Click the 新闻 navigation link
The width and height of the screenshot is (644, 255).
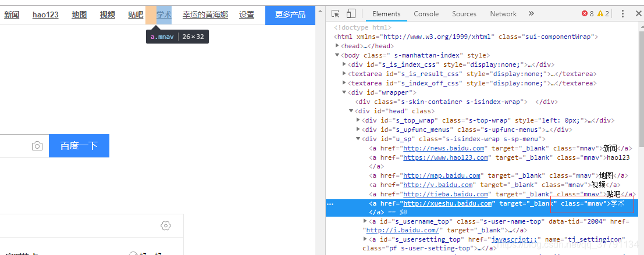coord(12,15)
